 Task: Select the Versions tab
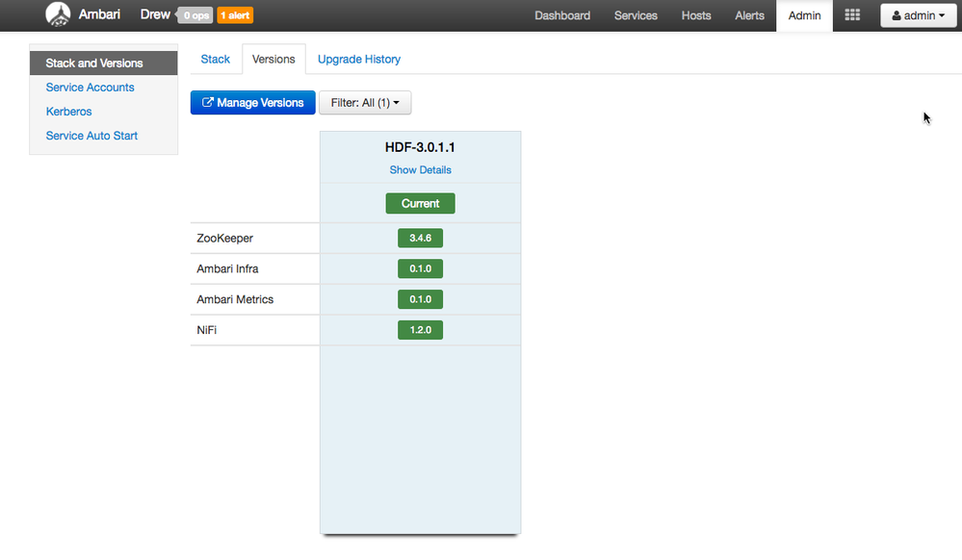tap(273, 60)
